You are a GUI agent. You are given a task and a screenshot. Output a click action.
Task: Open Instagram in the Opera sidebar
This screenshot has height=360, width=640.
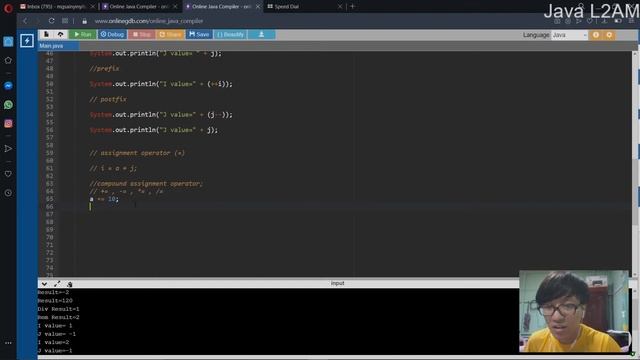pos(8,124)
